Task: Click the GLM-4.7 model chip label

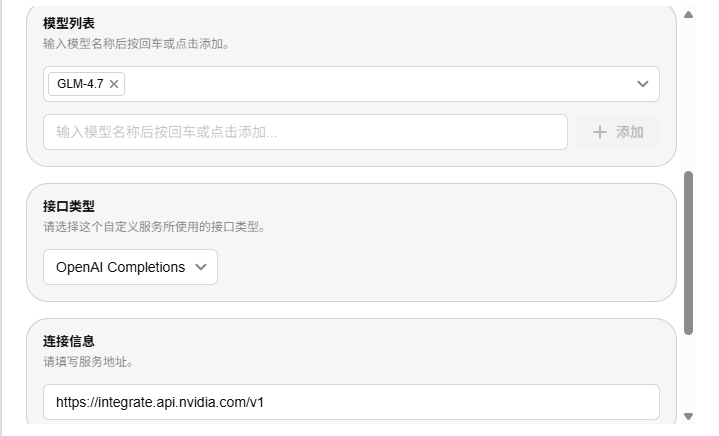Action: coord(80,84)
